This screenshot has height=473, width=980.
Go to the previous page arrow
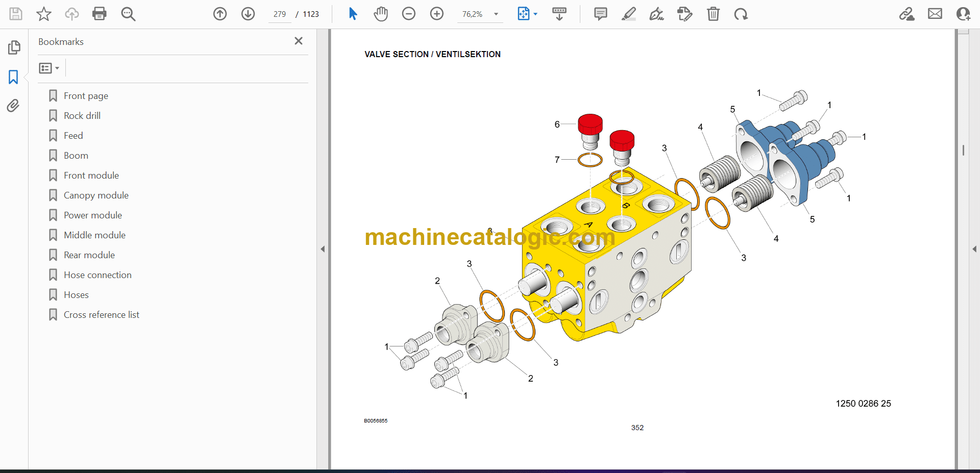pyautogui.click(x=220, y=14)
